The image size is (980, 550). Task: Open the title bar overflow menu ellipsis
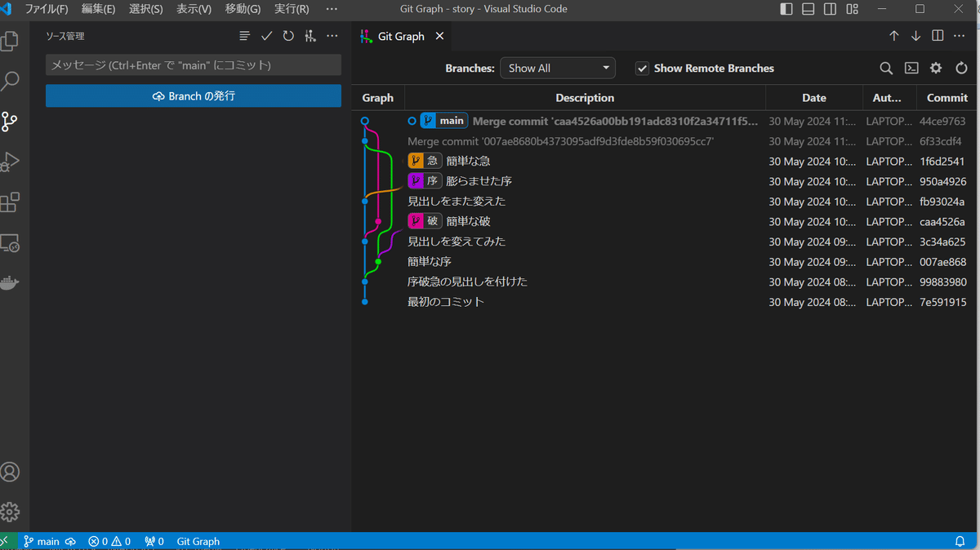[332, 9]
